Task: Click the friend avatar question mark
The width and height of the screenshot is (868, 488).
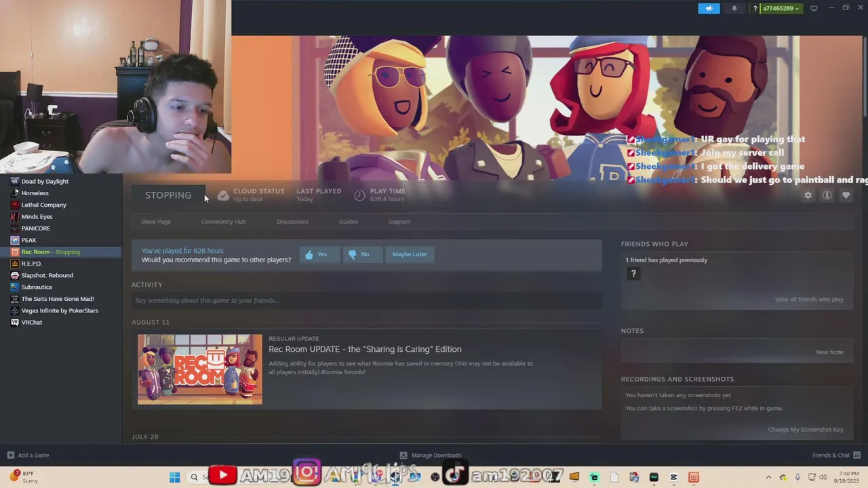Action: 633,274
